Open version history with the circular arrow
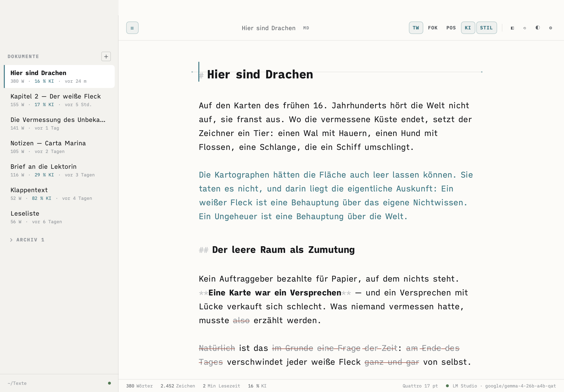Image resolution: width=564 pixels, height=392 pixels. coord(525,28)
